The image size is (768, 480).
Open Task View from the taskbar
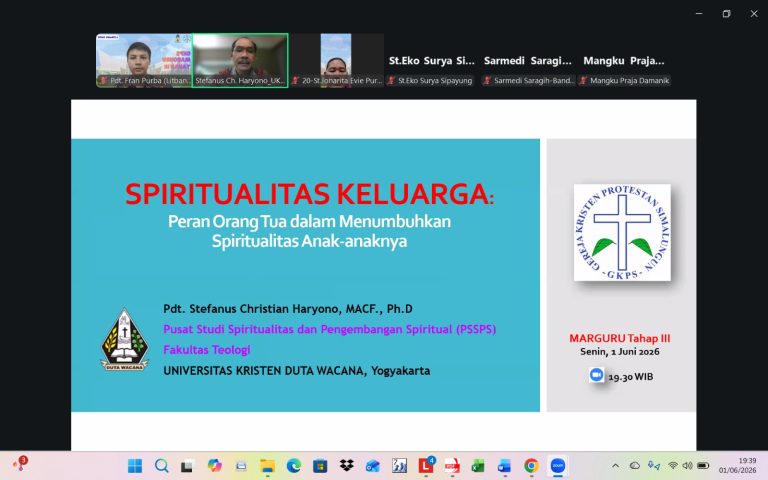pos(187,466)
